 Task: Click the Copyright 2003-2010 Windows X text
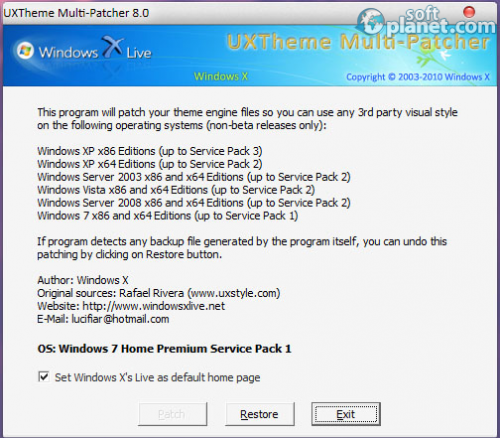point(418,77)
